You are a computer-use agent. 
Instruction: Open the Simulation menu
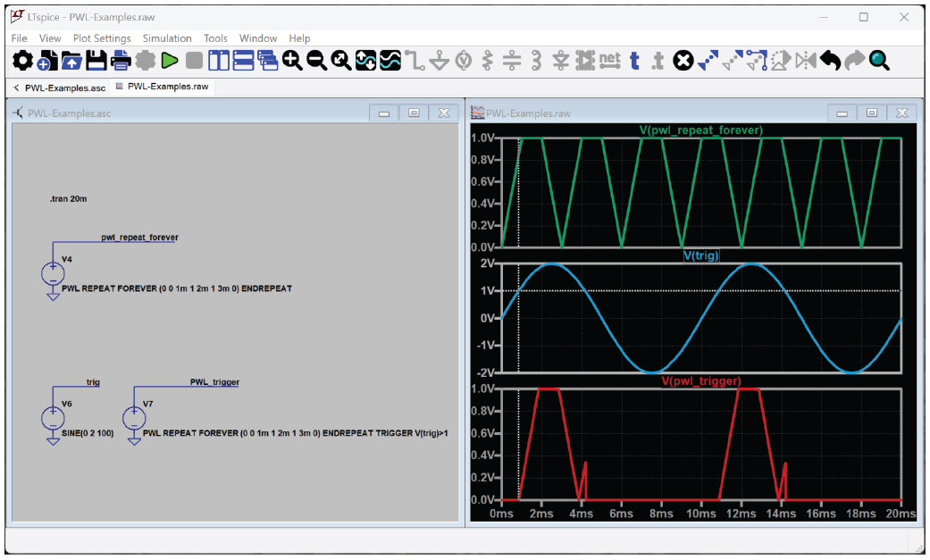167,38
